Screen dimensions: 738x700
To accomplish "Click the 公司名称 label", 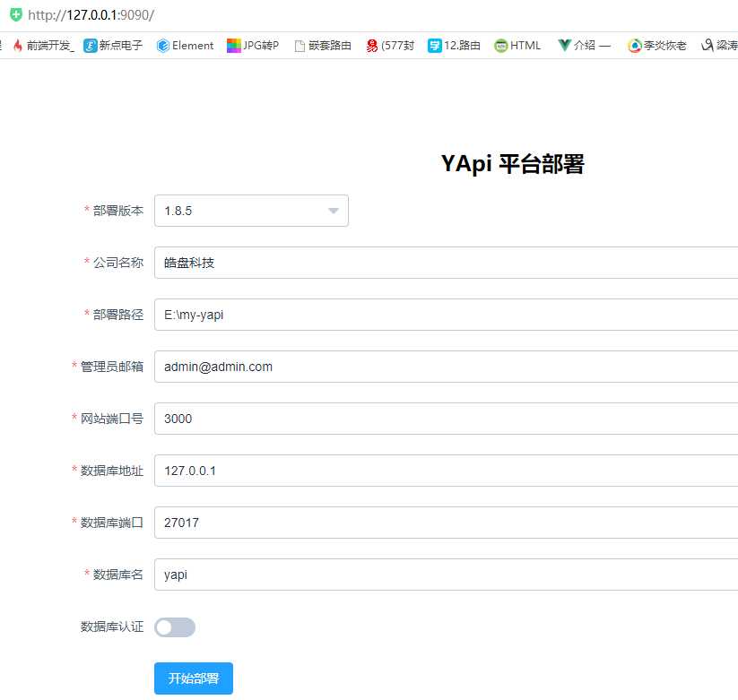I will coord(118,263).
